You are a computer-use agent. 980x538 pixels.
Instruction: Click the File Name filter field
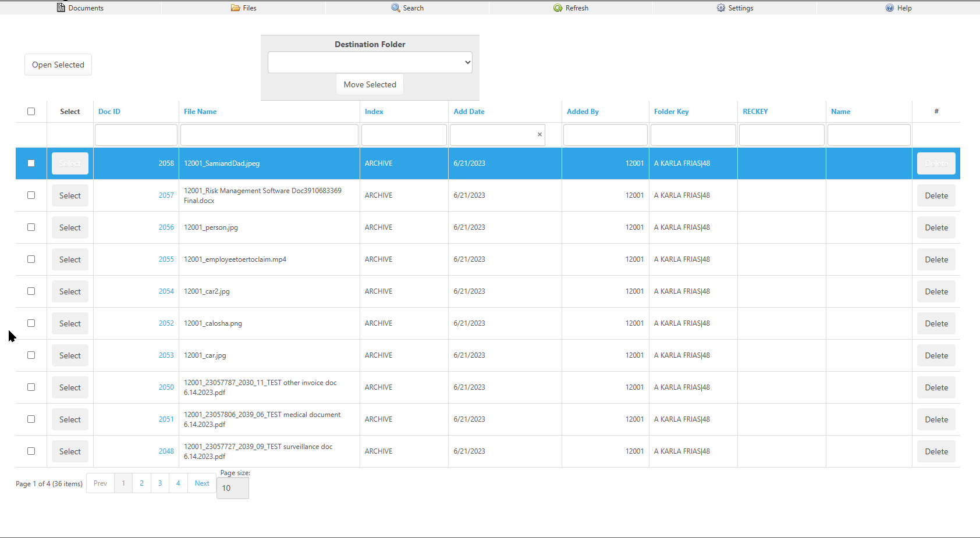coord(269,135)
